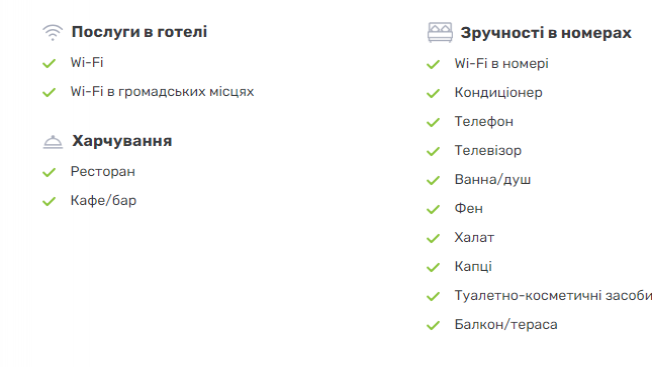Click the Wi-Fi item under hotel services
The height and width of the screenshot is (367, 652).
click(87, 62)
